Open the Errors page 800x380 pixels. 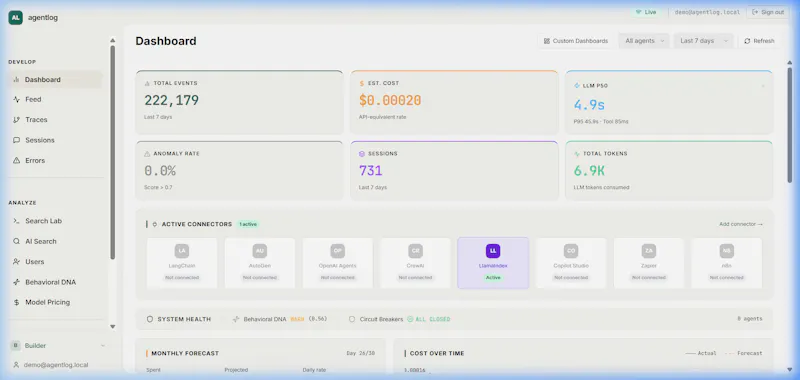pyautogui.click(x=55, y=161)
